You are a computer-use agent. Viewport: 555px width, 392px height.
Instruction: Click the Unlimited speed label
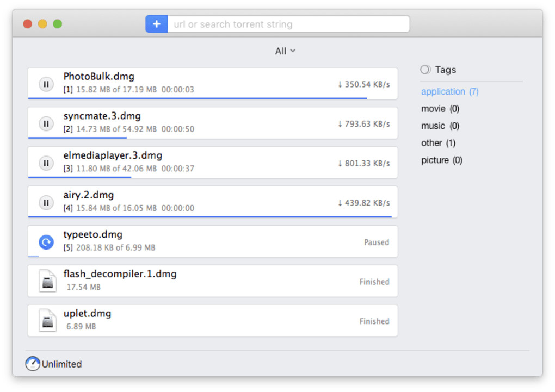(x=61, y=364)
